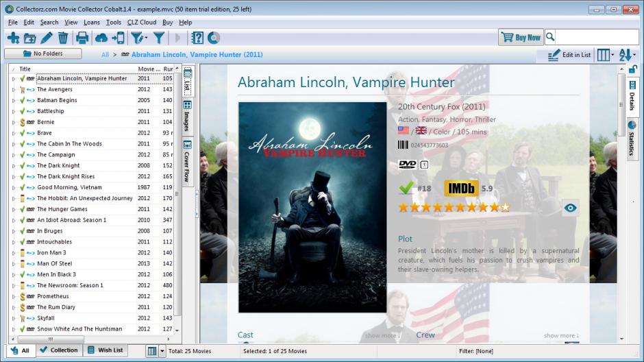Click the edit filter funnel icon
The width and height of the screenshot is (644, 362).
(137, 38)
